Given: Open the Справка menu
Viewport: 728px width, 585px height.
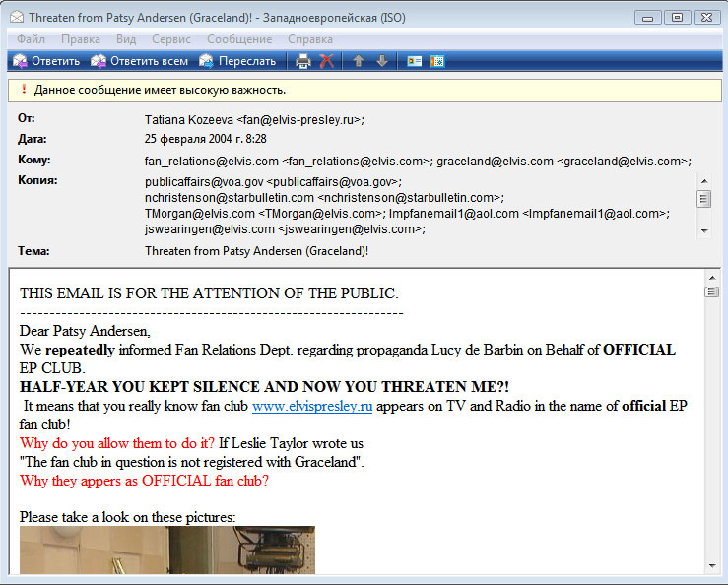Looking at the screenshot, I should pos(310,39).
